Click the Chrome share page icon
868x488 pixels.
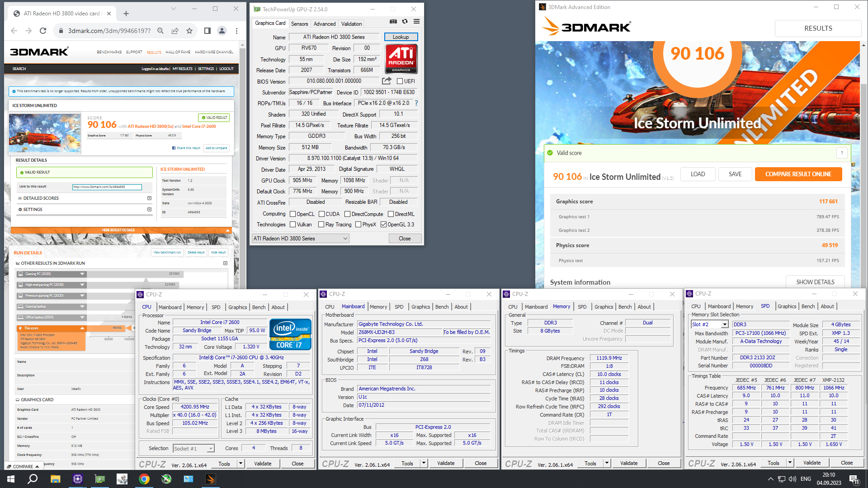point(175,31)
